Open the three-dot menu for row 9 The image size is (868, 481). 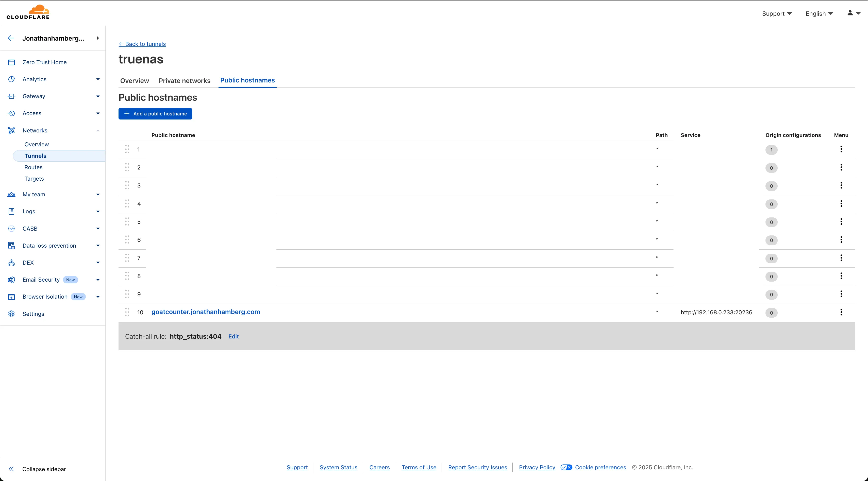[x=841, y=294]
